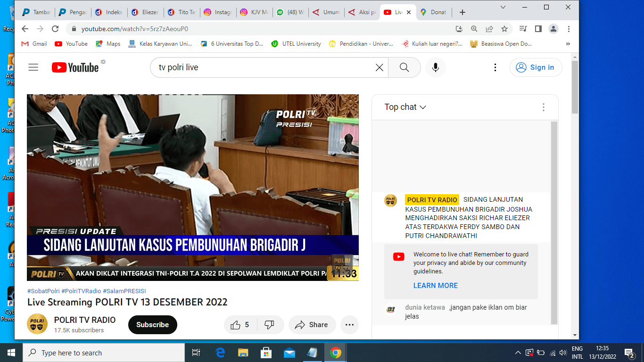644x362 pixels.
Task: Expand the Top chat dropdown
Action: 405,107
